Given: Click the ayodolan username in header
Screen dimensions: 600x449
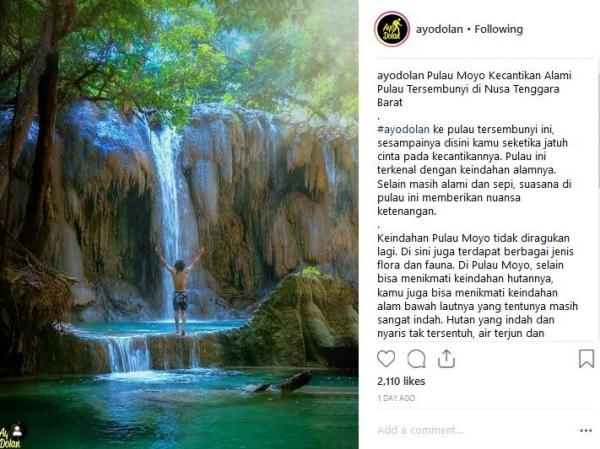Looking at the screenshot, I should click(439, 29).
